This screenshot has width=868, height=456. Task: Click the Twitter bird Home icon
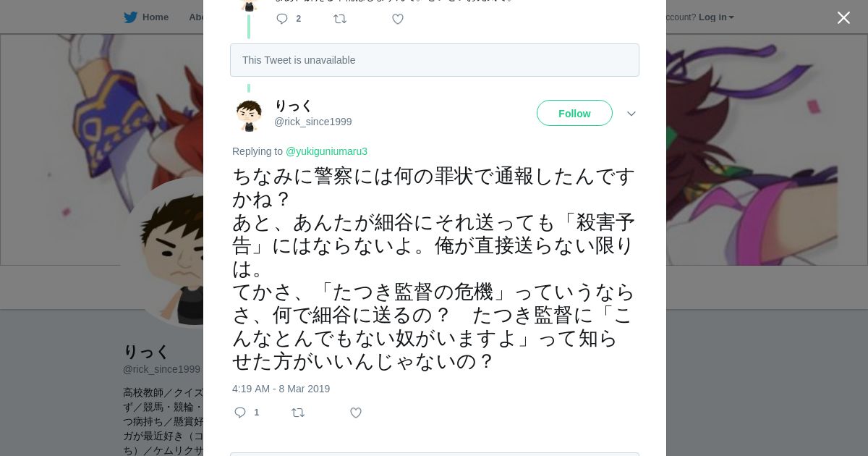[130, 17]
